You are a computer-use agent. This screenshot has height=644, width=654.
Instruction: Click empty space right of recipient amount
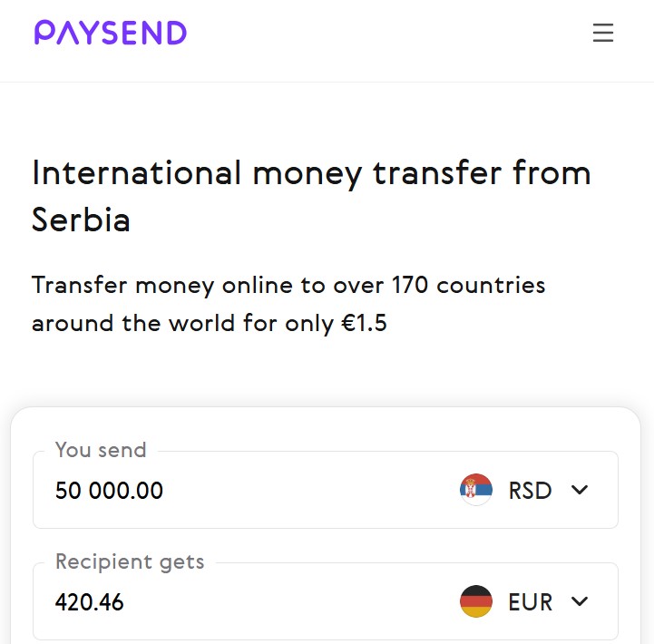290,601
